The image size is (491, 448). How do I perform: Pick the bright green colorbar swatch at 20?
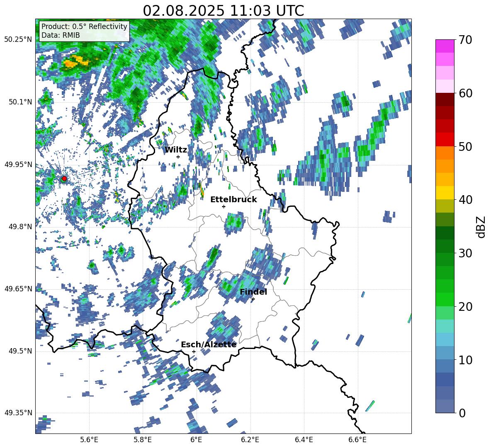click(x=445, y=299)
